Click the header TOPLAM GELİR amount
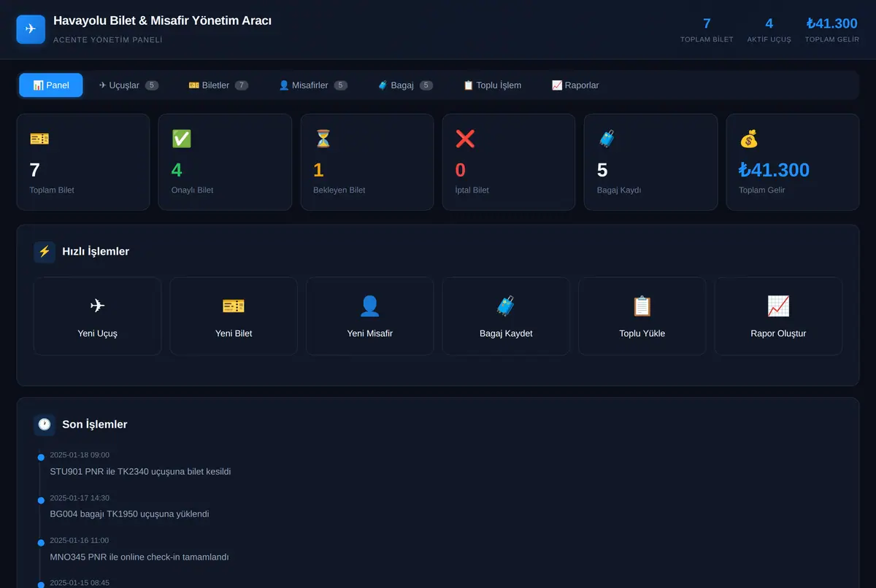The width and height of the screenshot is (876, 588). pyautogui.click(x=832, y=24)
